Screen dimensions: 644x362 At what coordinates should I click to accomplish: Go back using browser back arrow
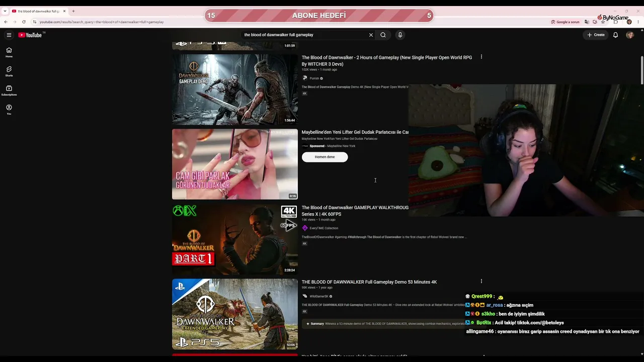click(6, 22)
